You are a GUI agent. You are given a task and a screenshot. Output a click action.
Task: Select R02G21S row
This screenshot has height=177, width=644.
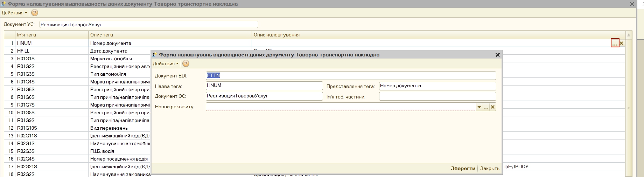[x=52, y=166]
